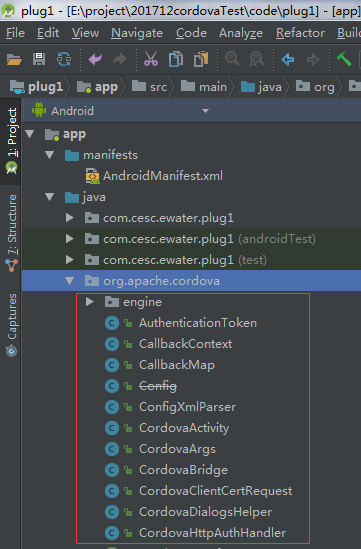Collapse the manifests folder
361x549 pixels.
tap(50, 155)
